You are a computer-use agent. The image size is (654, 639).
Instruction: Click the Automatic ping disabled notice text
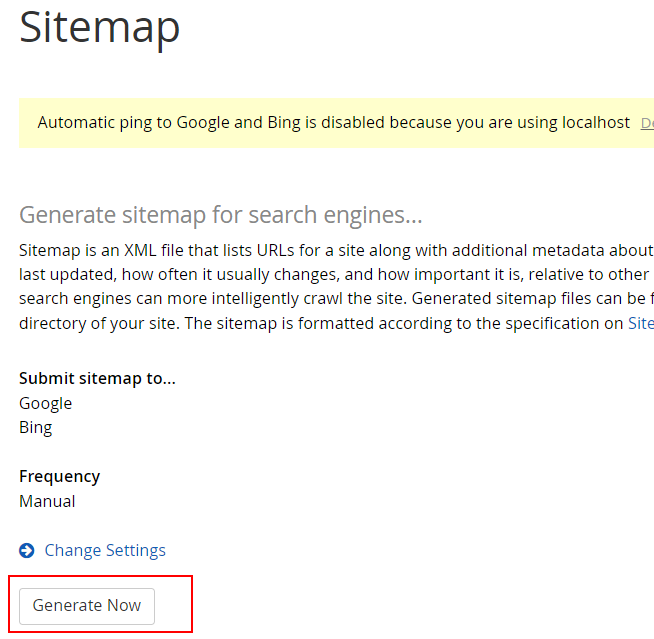[x=334, y=123]
